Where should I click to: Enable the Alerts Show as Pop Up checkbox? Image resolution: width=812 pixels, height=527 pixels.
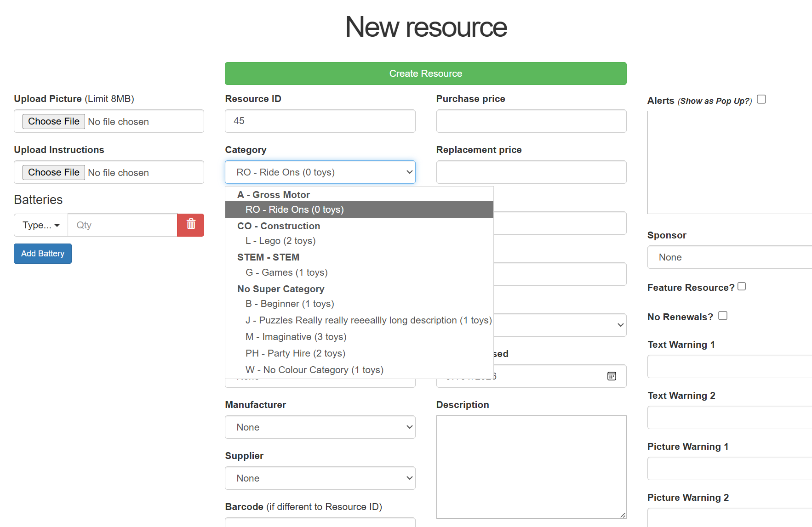tap(761, 99)
